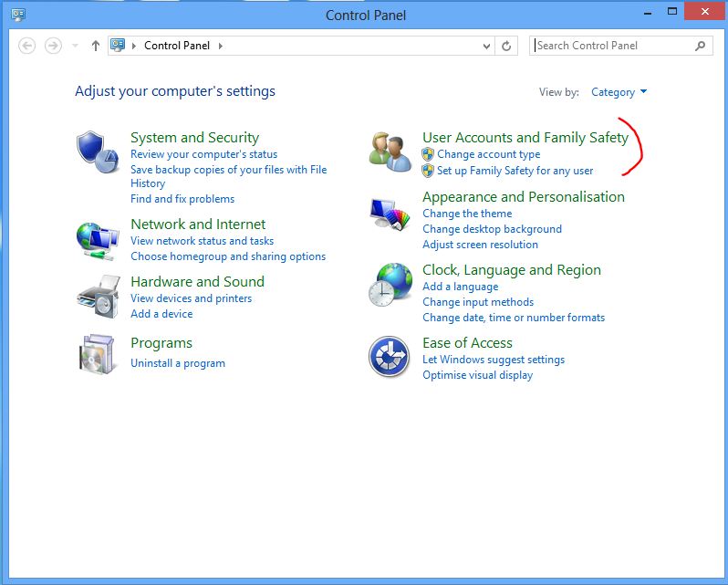Open Hardware and Sound heading
This screenshot has width=728, height=585.
click(197, 281)
